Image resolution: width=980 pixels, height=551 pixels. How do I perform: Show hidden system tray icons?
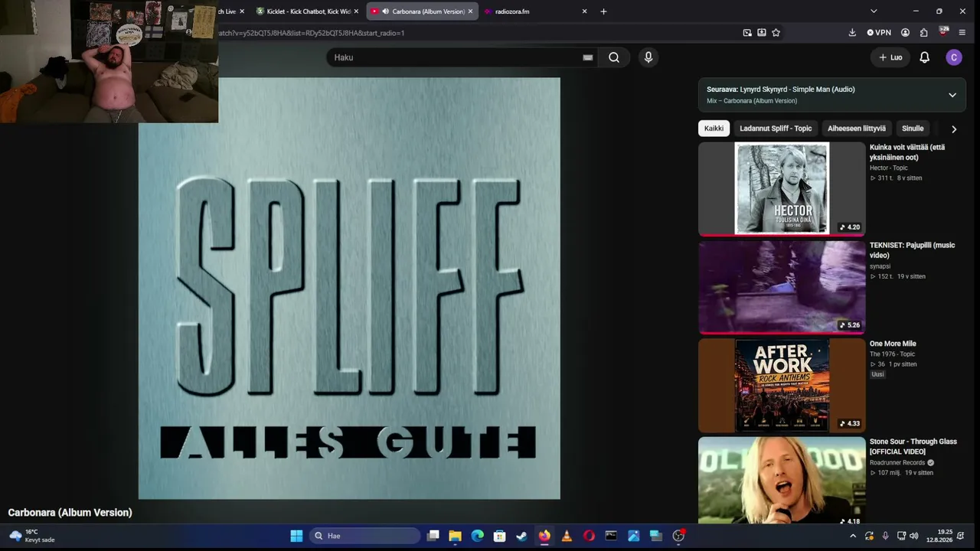pos(854,536)
